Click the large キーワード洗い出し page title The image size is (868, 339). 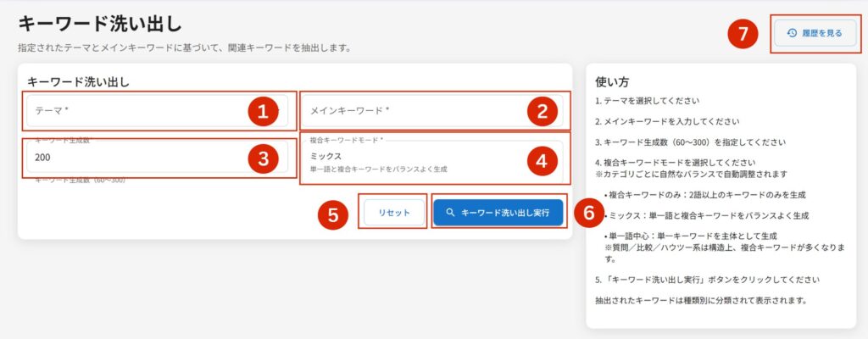coord(100,23)
